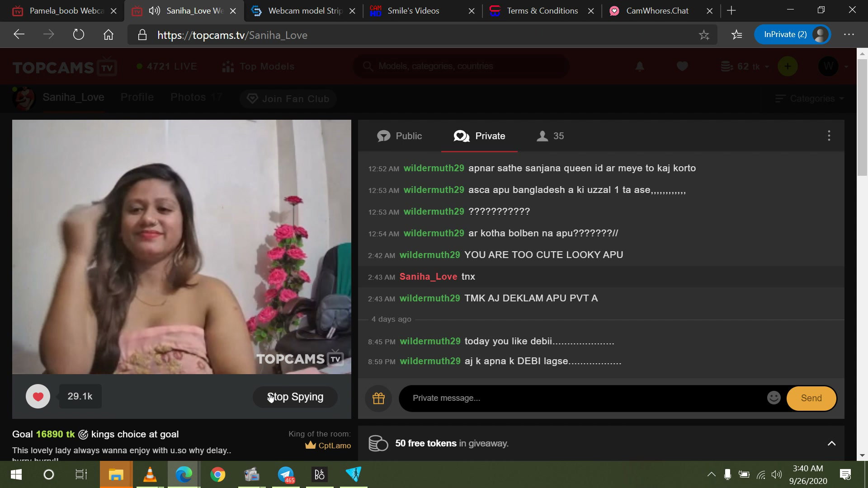Click the Join Fan Club button
This screenshot has width=868, height=488.
288,99
